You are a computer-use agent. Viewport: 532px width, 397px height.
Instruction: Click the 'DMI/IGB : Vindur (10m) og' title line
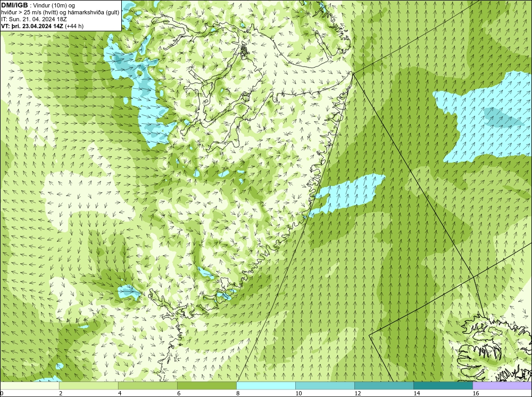click(38, 5)
